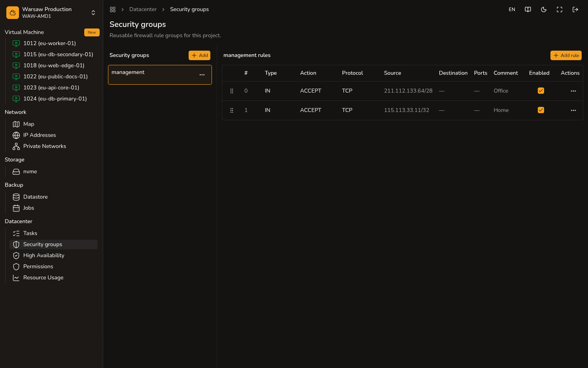Click the Private Networks topology icon

click(x=16, y=146)
